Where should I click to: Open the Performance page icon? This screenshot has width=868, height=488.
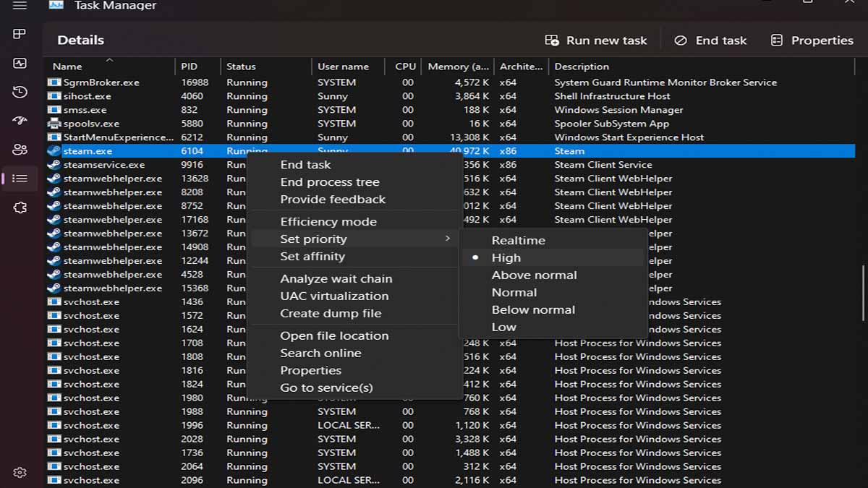(x=19, y=63)
